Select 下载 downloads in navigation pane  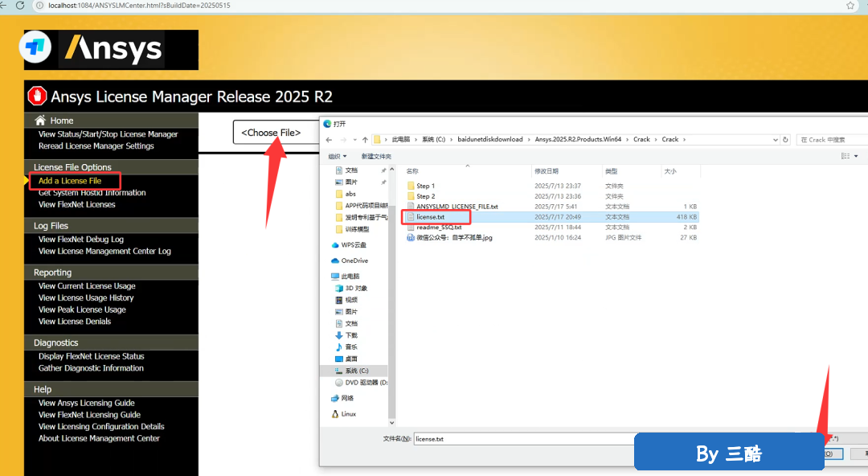(x=346, y=335)
